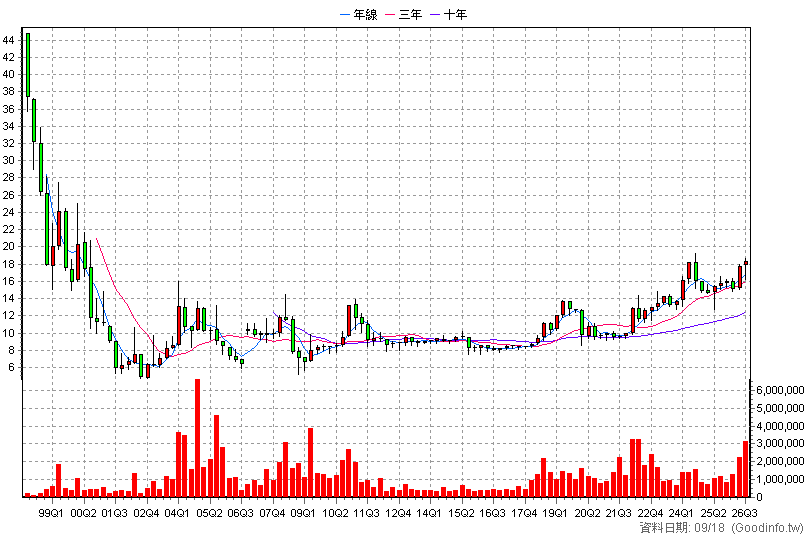
Task: Click the 02Q4 quarter label
Action: (146, 513)
